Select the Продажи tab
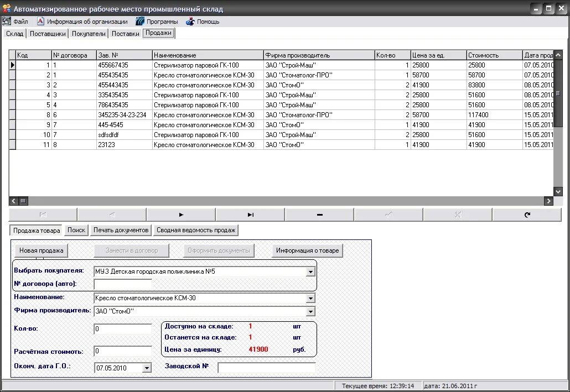The width and height of the screenshot is (570, 392). (158, 33)
